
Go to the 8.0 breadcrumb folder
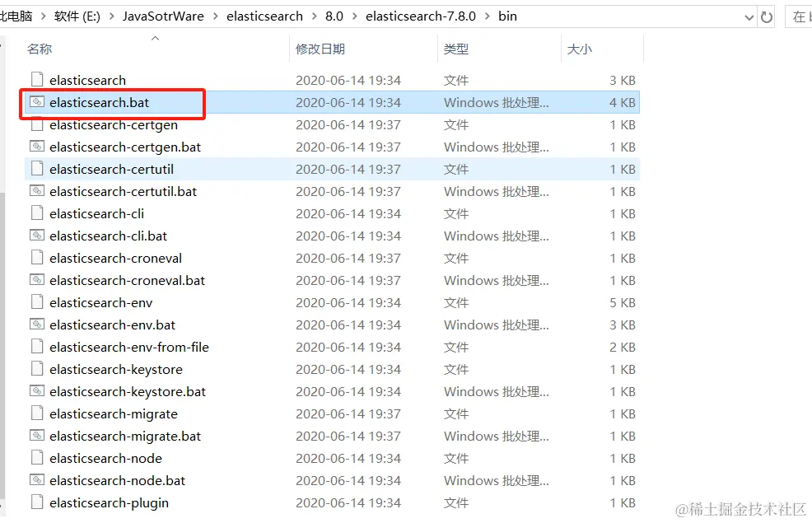pos(334,16)
